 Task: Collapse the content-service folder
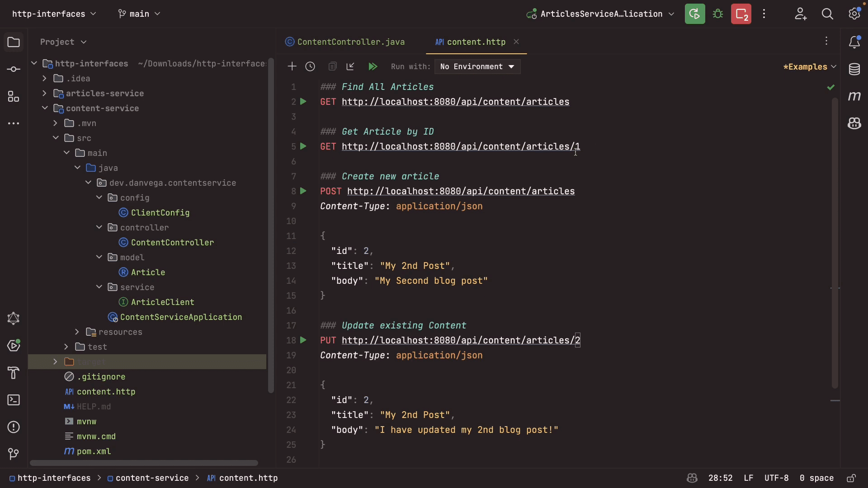(x=45, y=108)
